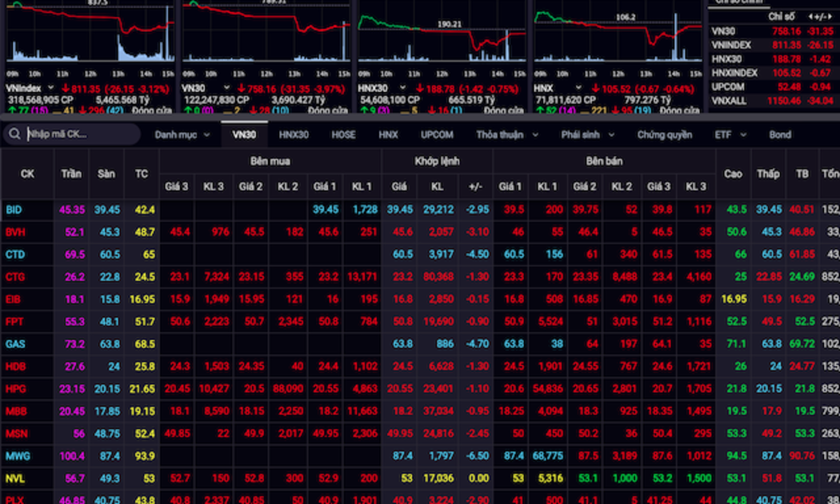Switch to the Bond tab
840x504 pixels.
point(780,134)
